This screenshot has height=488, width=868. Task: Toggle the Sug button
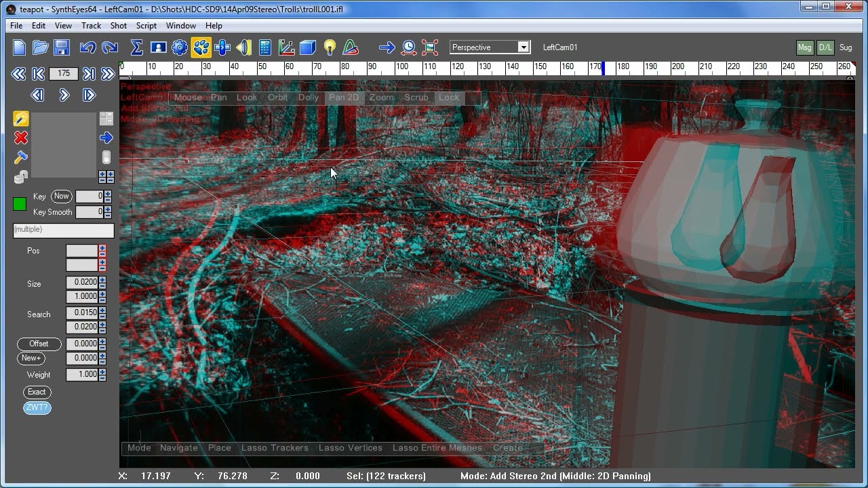846,47
